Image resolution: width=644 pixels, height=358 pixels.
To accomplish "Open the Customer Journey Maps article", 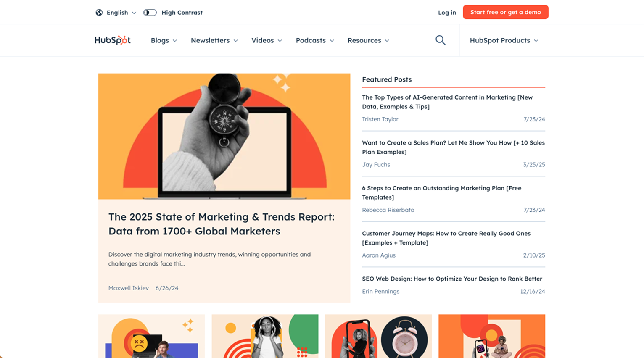I will pyautogui.click(x=446, y=238).
